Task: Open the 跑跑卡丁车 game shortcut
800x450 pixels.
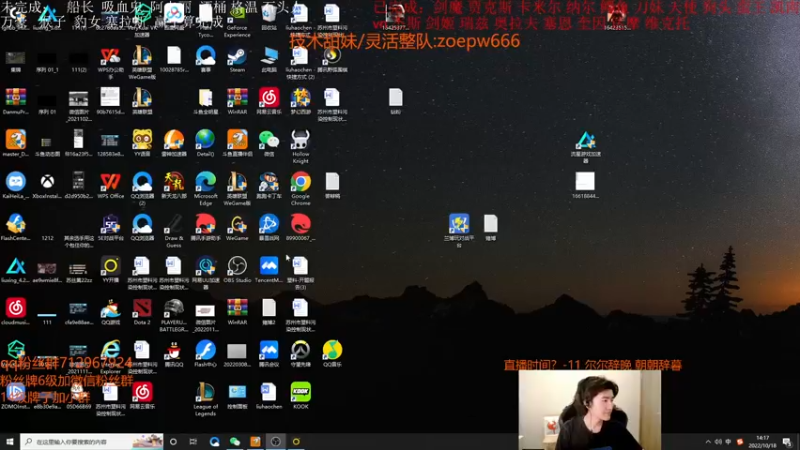Action: click(269, 186)
